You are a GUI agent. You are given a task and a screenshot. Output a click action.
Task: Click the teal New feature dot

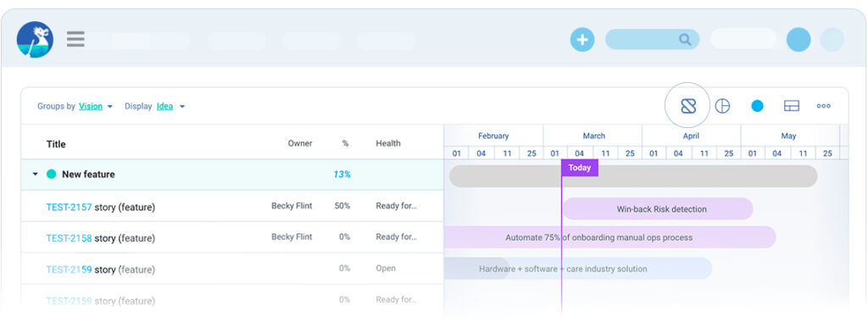coord(52,174)
